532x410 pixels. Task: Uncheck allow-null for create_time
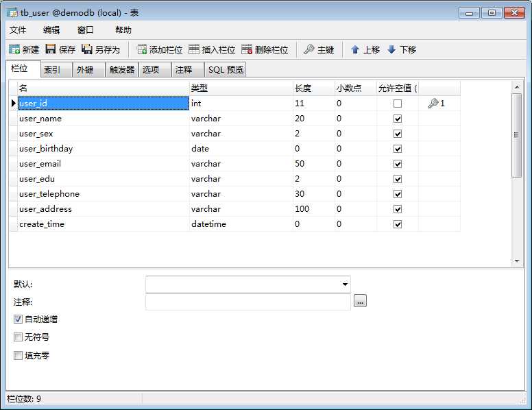[398, 224]
